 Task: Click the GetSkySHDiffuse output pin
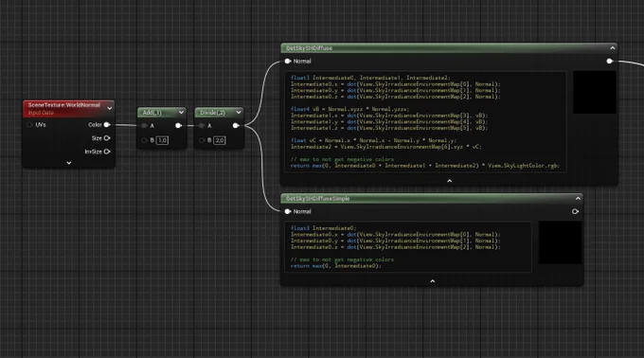pyautogui.click(x=610, y=62)
